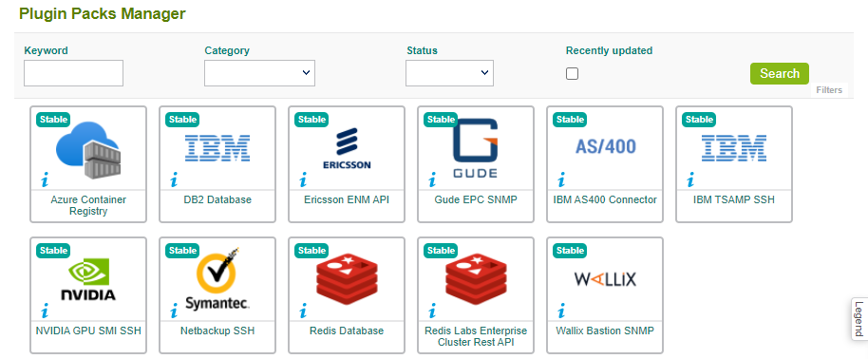Screen dimensions: 868x359
Task: Open info icon on Azure Container Registry card
Action: coord(46,179)
